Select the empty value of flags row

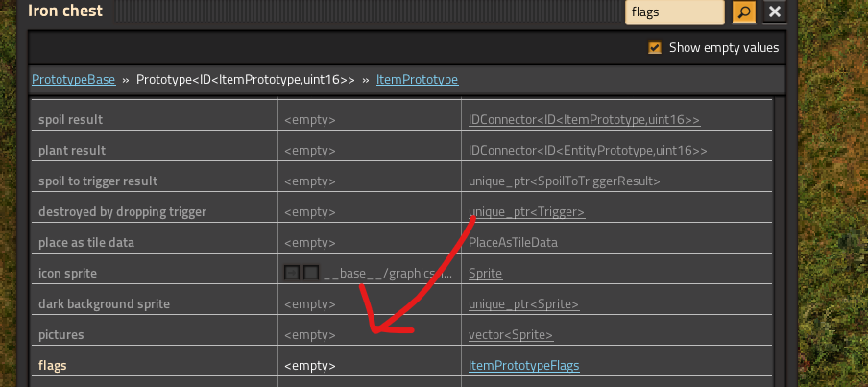click(x=310, y=366)
